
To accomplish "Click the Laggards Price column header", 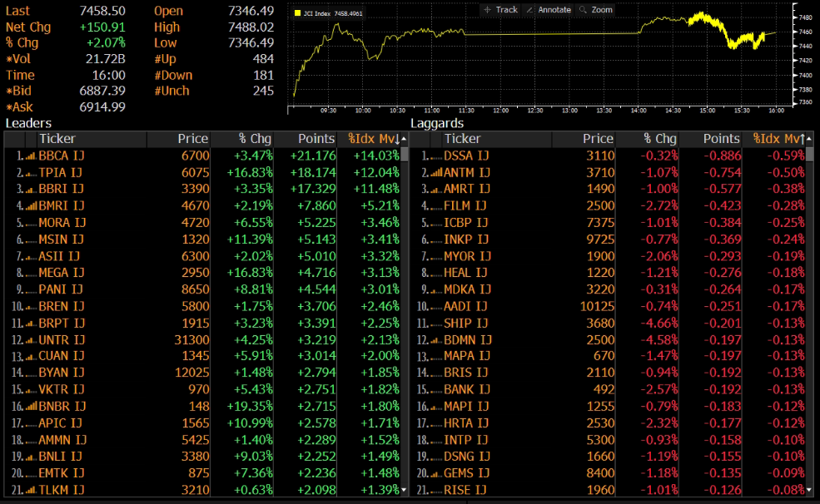I will coord(597,139).
